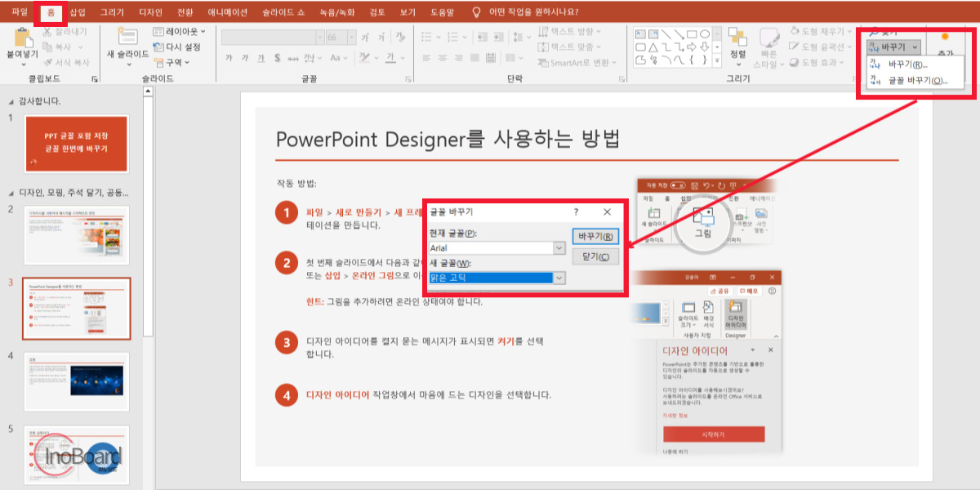This screenshot has width=980, height=490.
Task: Click the font color 가 swatch
Action: coord(391,58)
